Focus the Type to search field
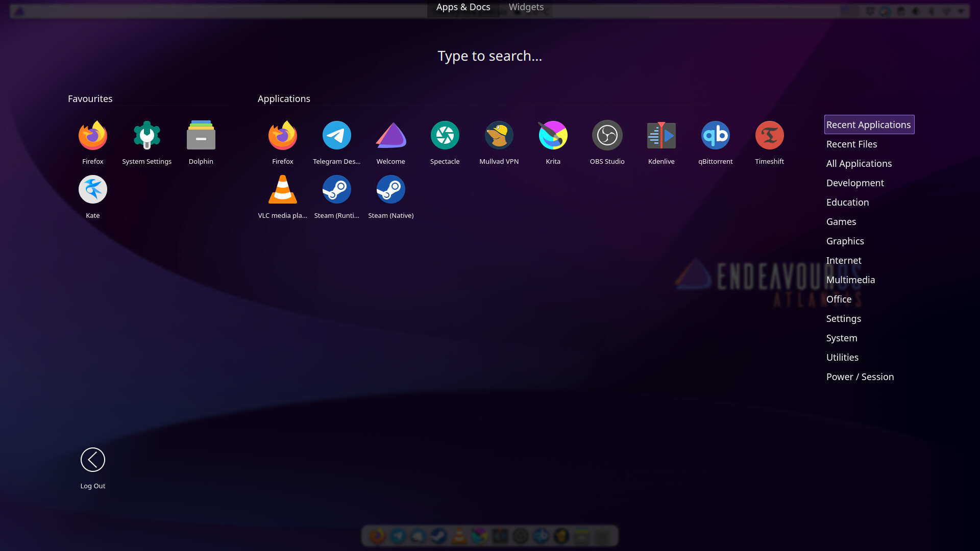The width and height of the screenshot is (980, 551). tap(489, 56)
